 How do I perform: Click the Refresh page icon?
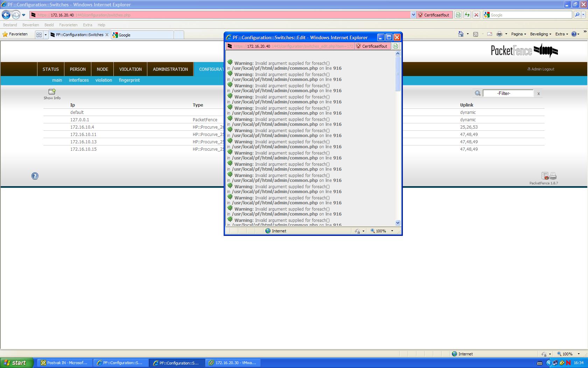point(467,15)
